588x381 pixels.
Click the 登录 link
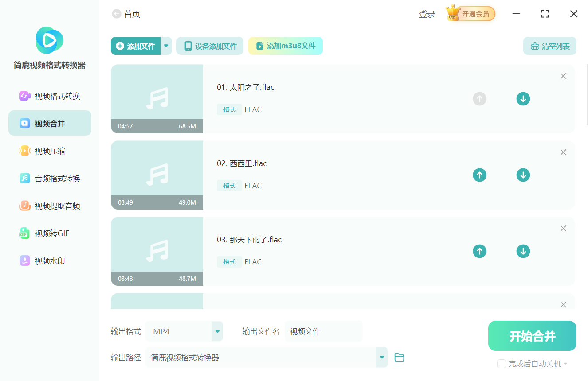pyautogui.click(x=427, y=14)
